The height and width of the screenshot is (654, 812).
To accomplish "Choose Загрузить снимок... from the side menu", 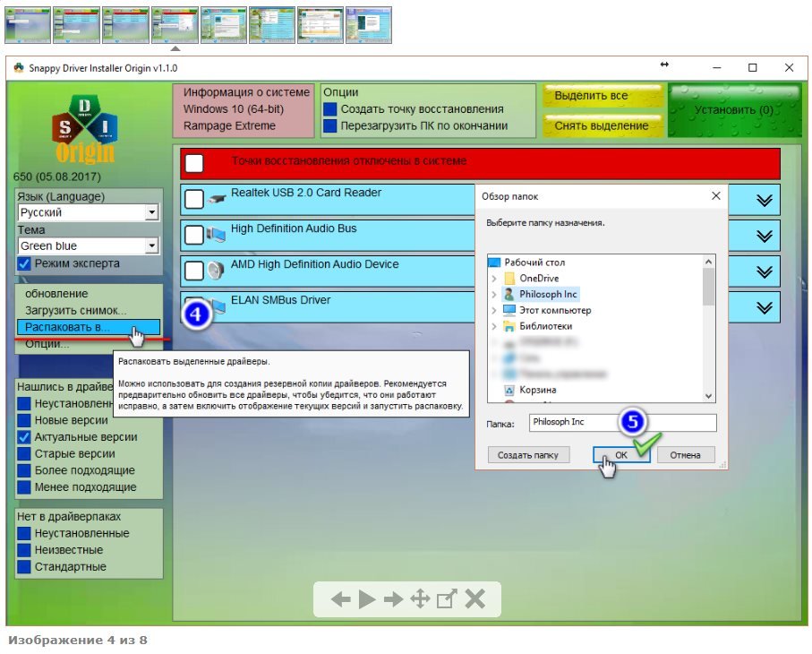I will point(75,310).
